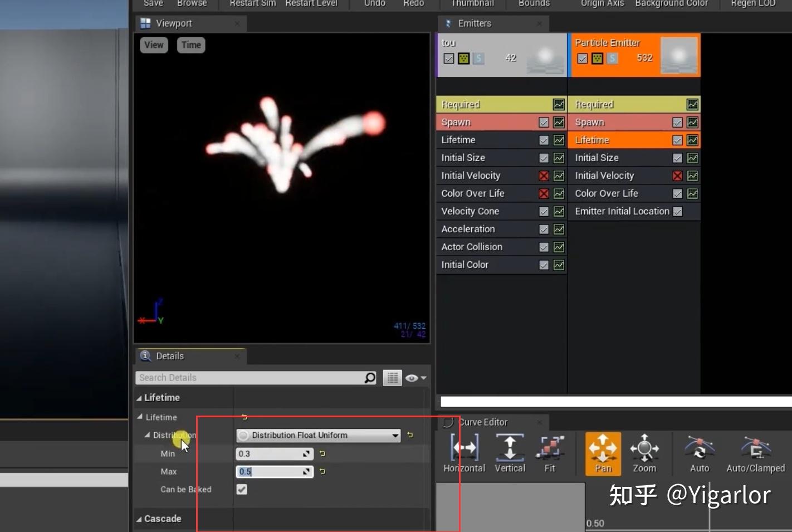The image size is (792, 532).
Task: Click the magnifier icon in Search Details
Action: click(x=370, y=378)
